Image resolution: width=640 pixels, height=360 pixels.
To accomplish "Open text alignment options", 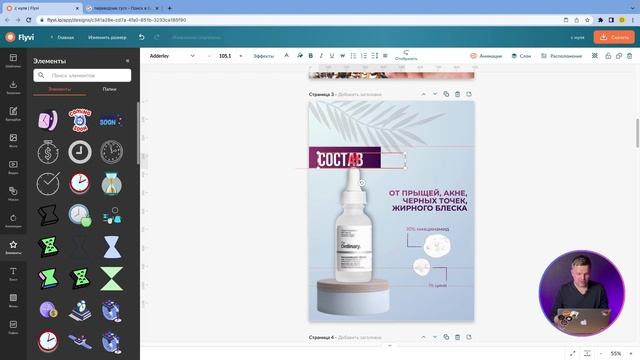I will (x=385, y=56).
